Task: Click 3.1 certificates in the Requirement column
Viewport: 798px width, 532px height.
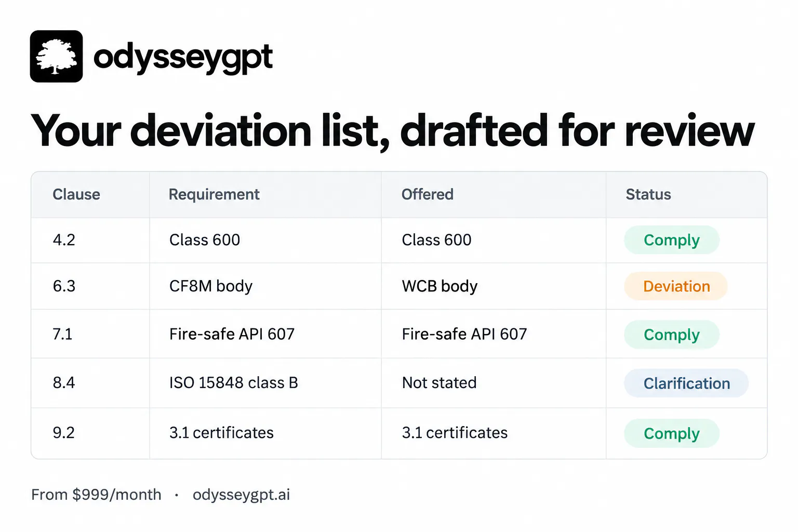Action: coord(221,433)
